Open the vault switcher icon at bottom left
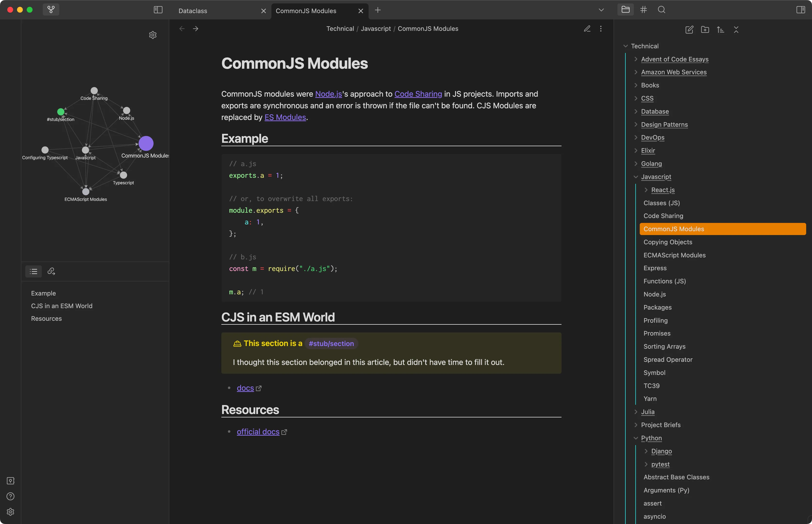Image resolution: width=812 pixels, height=524 pixels. [10, 481]
